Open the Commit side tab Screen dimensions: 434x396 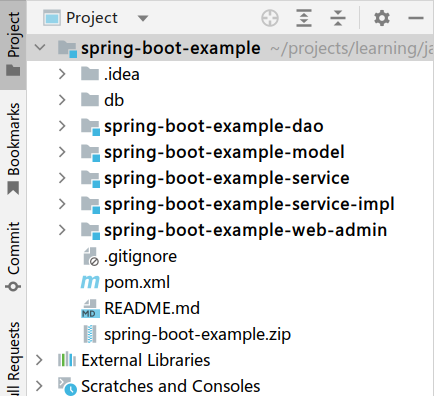pos(13,256)
